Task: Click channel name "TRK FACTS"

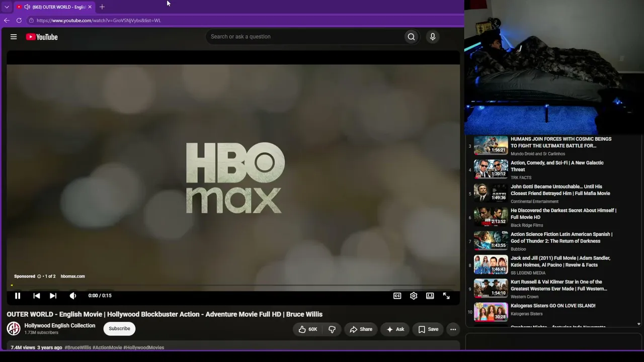Action: tap(521, 177)
